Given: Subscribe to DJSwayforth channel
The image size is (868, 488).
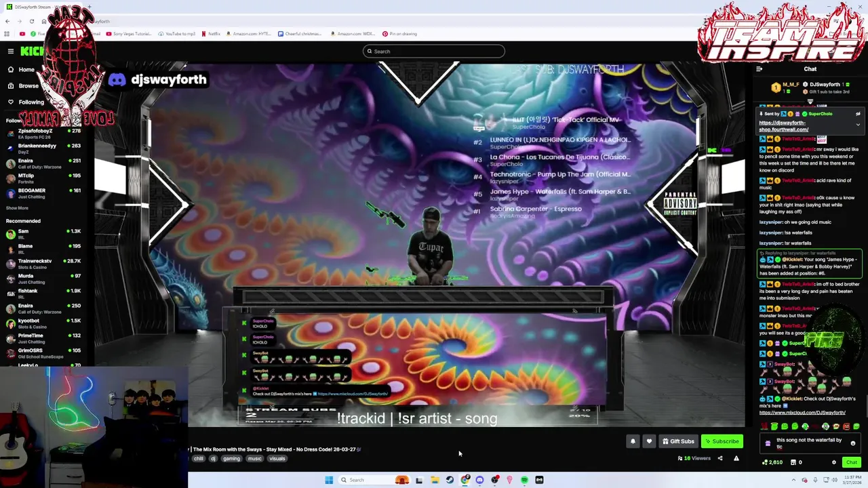Looking at the screenshot, I should [x=722, y=441].
